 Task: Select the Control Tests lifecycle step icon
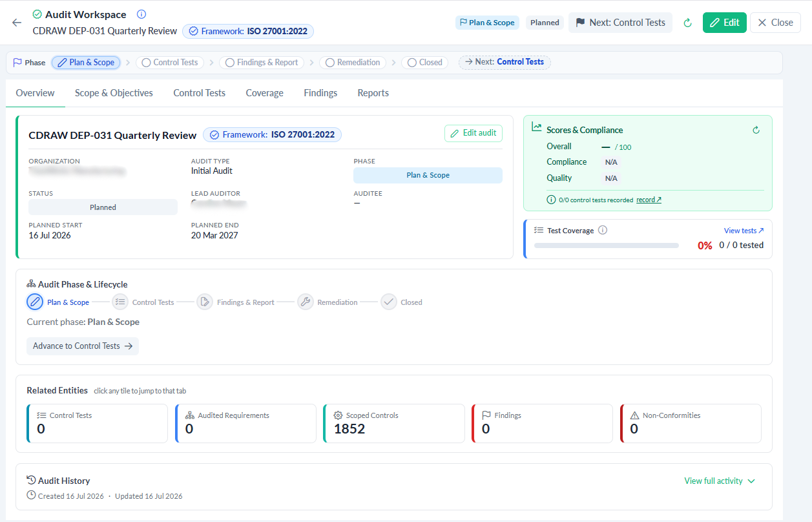coord(120,302)
